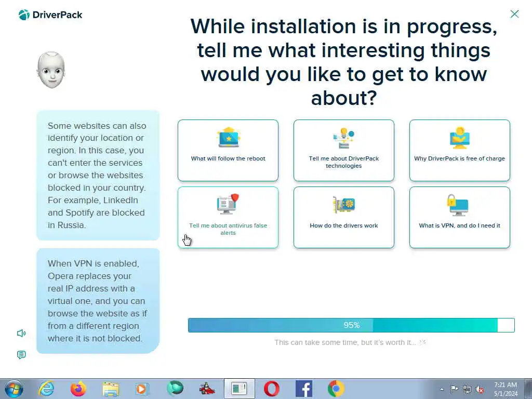The image size is (532, 399).
Task: Click "This can take some time" status text
Action: pos(345,342)
